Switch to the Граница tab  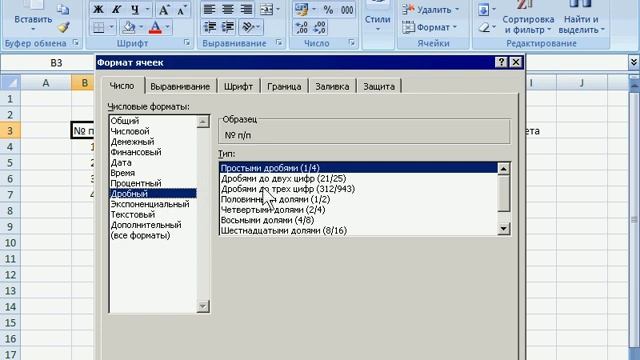coord(284,87)
